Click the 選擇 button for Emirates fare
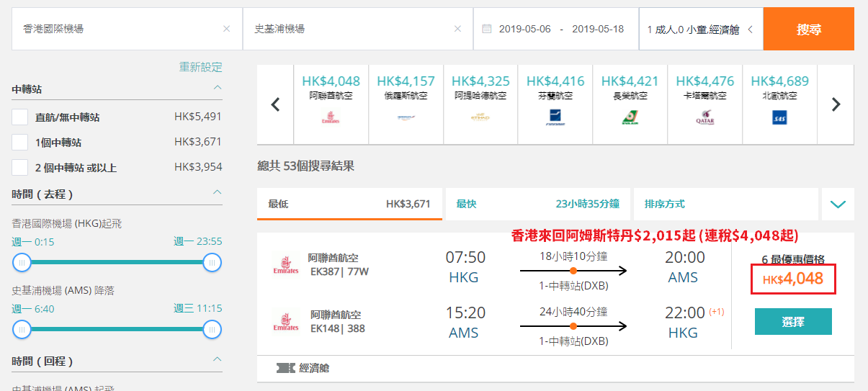 point(793,322)
